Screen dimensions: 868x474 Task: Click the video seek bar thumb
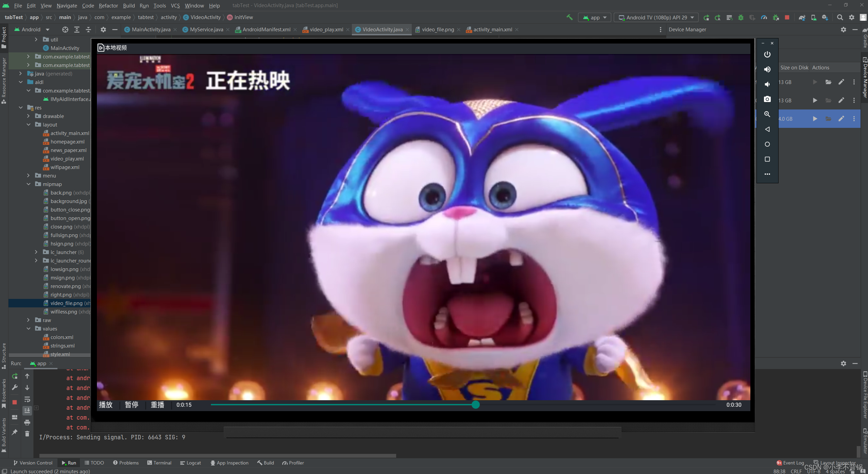(476, 405)
